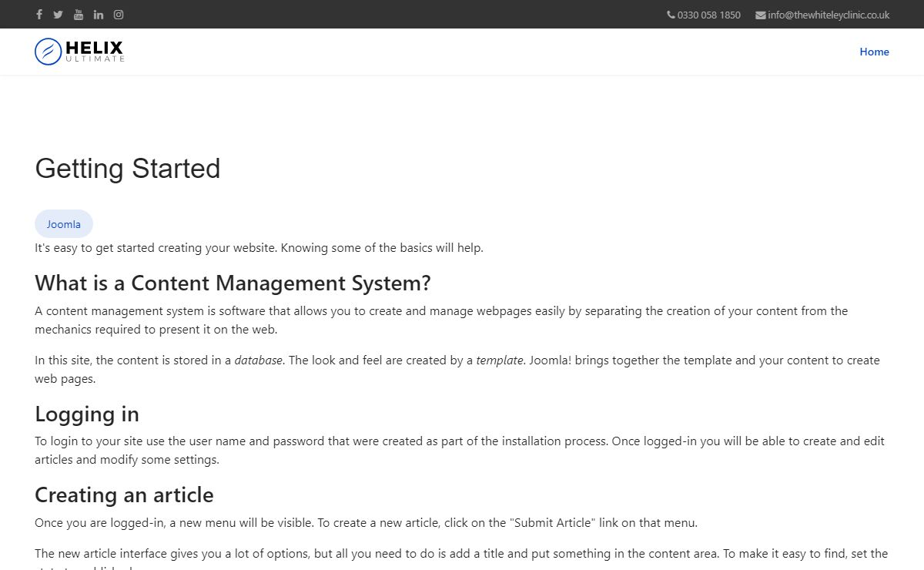Click the Helix circular logo icon
924x570 pixels.
click(48, 52)
